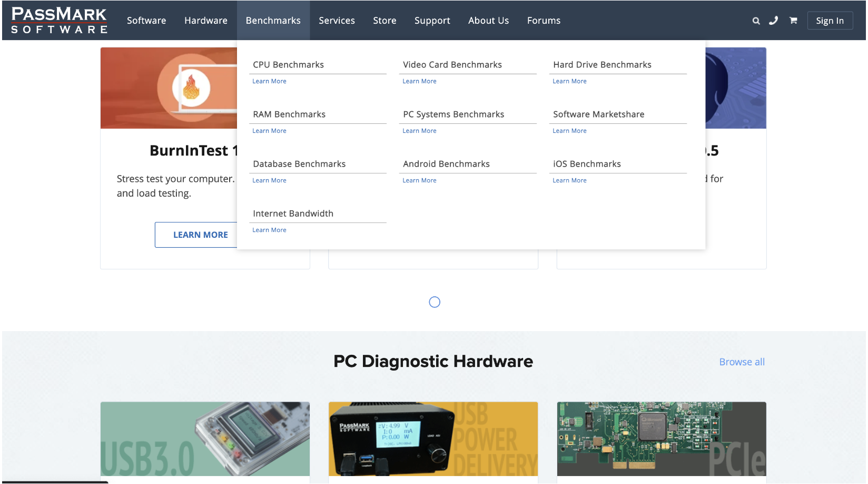Open the shopping cart icon

click(x=793, y=21)
